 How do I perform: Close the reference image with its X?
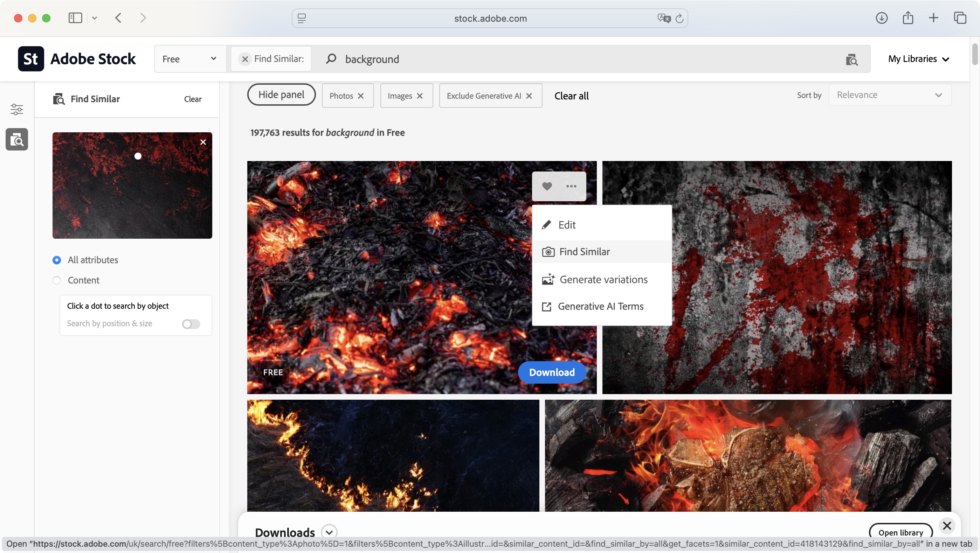203,142
